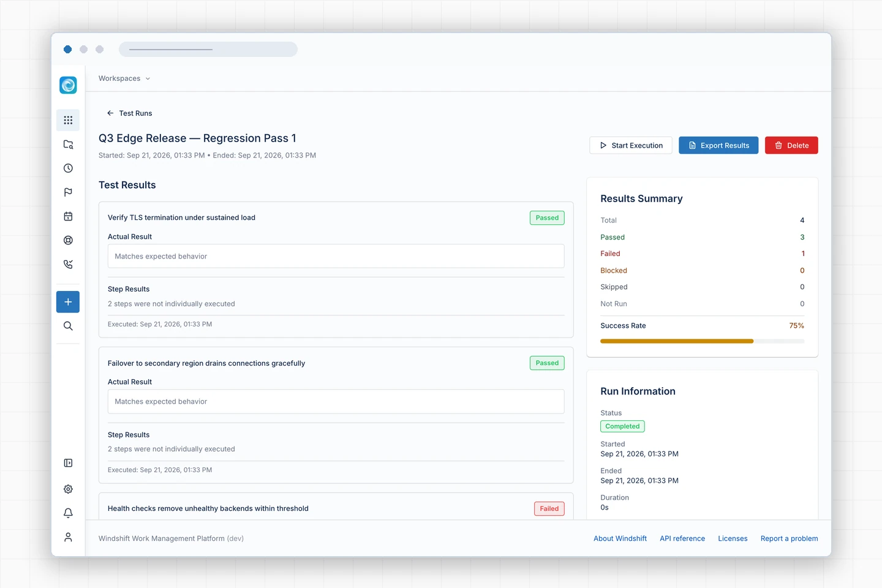Open the apps grid icon in sidebar
882x588 pixels.
[68, 120]
